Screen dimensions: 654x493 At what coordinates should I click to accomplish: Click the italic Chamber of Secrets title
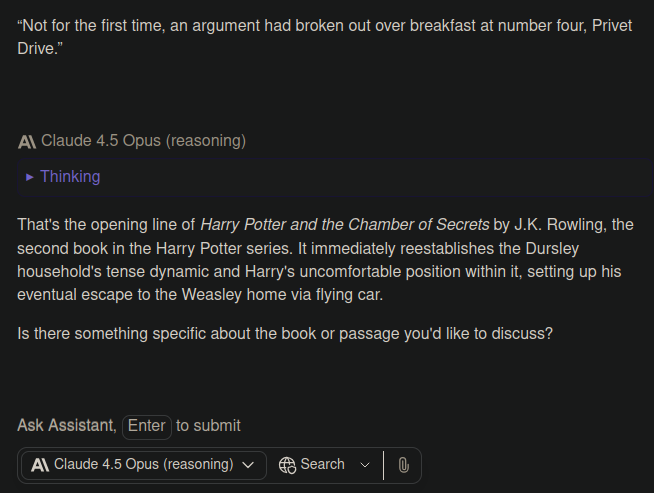coord(345,225)
